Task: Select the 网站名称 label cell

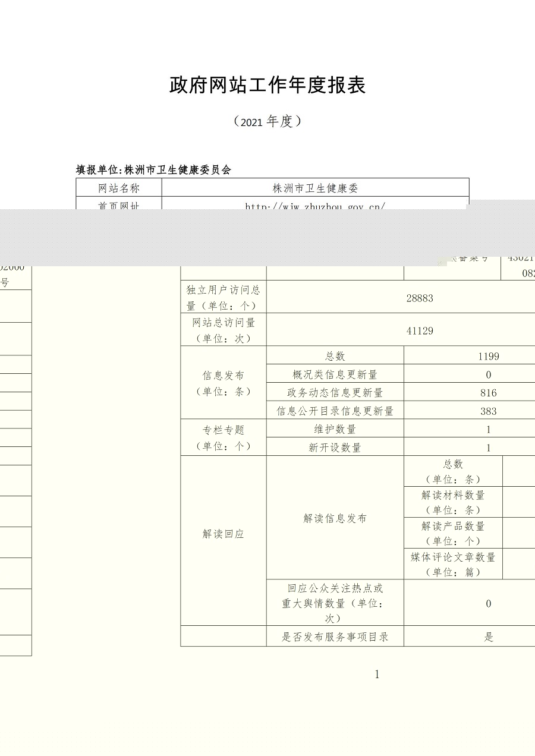Action: 119,188
